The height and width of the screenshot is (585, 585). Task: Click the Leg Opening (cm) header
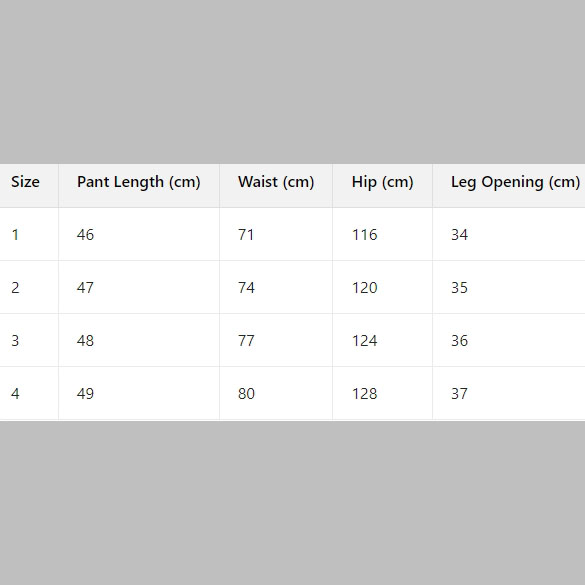pos(515,182)
